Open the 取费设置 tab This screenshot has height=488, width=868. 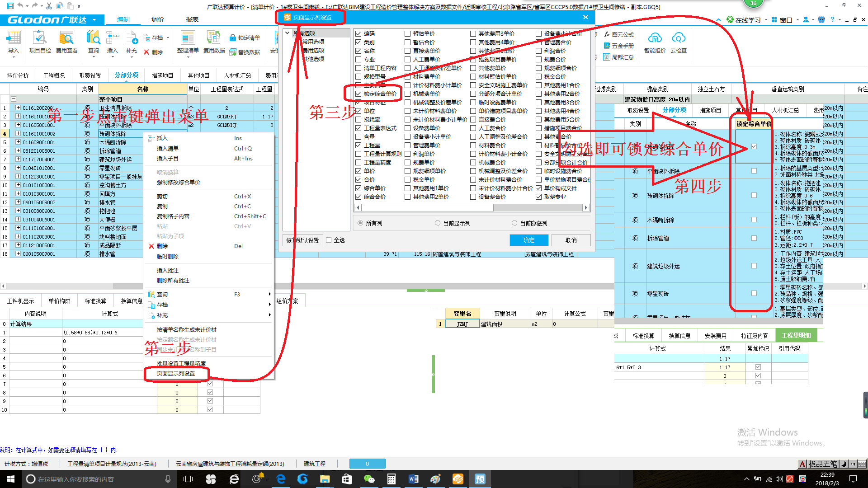tap(90, 75)
